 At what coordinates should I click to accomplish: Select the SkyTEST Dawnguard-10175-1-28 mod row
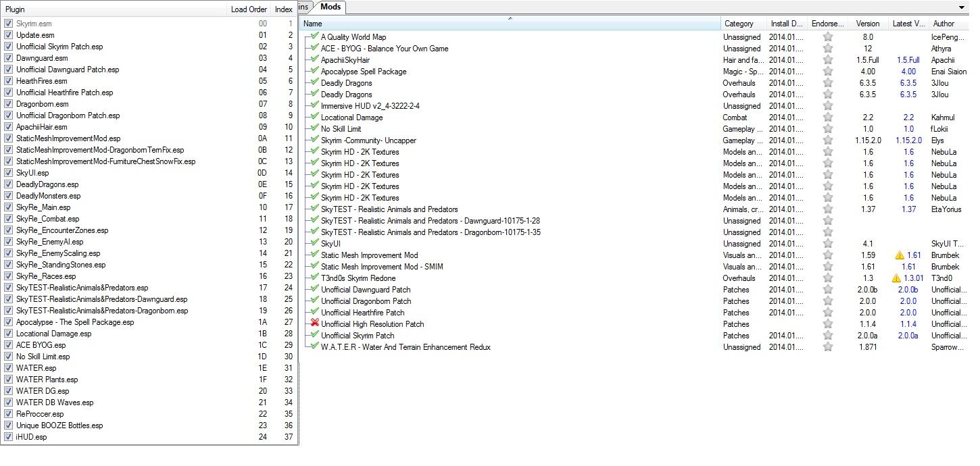pyautogui.click(x=634, y=221)
